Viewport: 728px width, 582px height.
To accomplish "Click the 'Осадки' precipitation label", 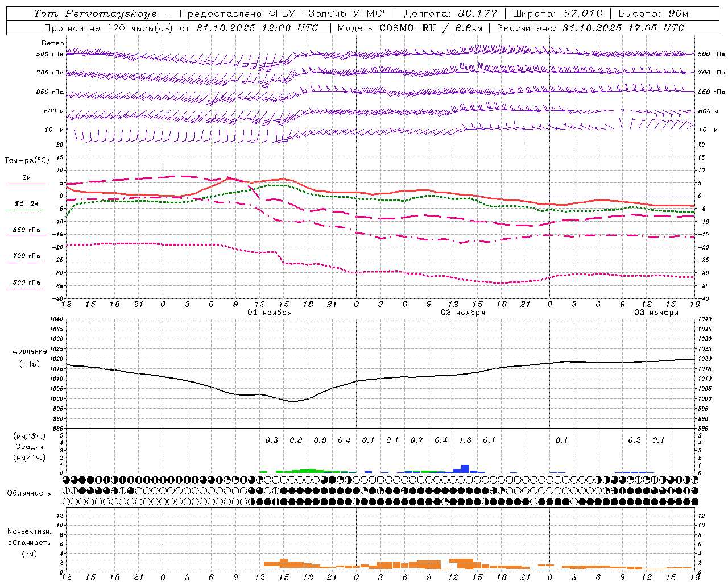I will coord(30,447).
